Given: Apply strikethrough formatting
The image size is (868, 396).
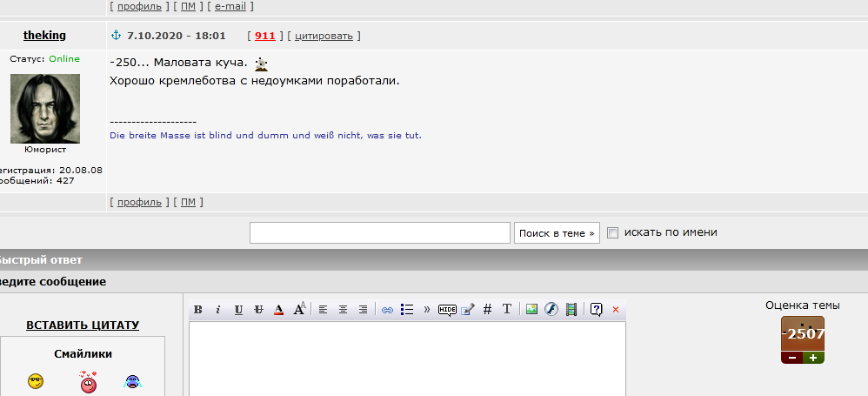Looking at the screenshot, I should point(258,310).
